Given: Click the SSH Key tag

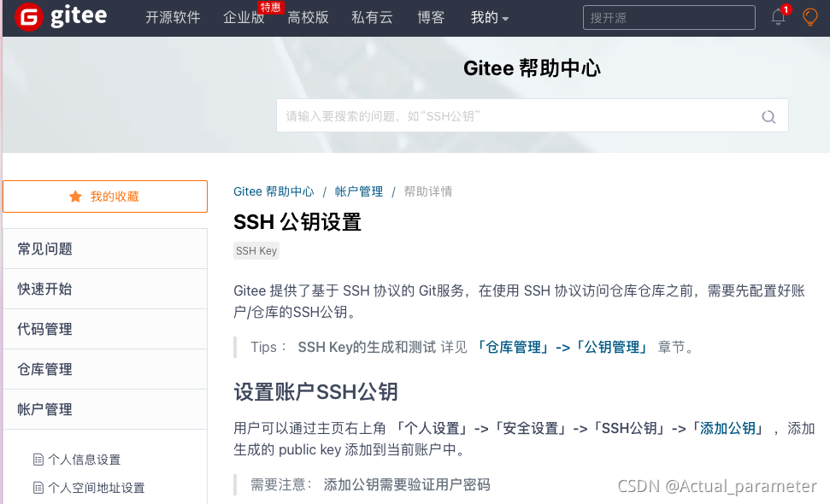Looking at the screenshot, I should point(256,250).
